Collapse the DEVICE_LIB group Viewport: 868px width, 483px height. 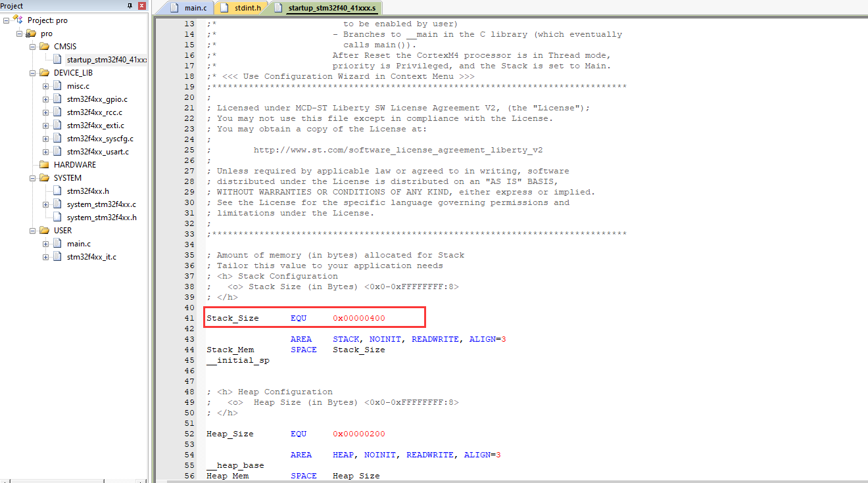(33, 73)
